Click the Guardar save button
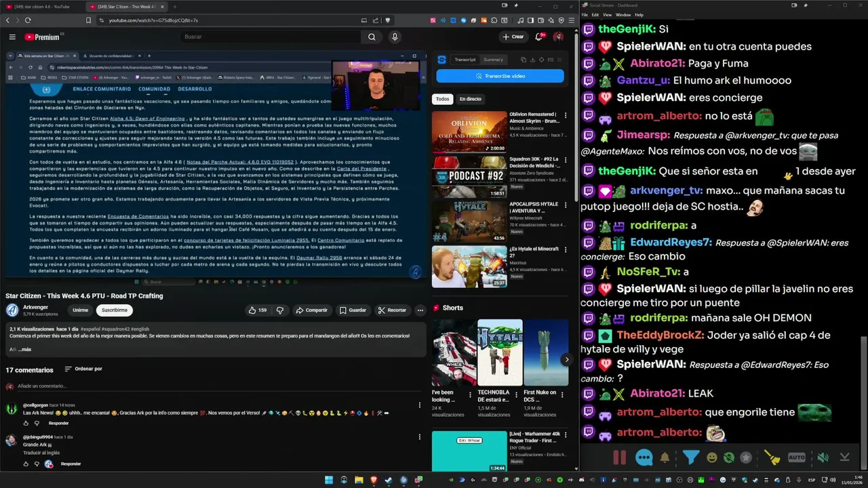The width and height of the screenshot is (868, 488). click(353, 310)
